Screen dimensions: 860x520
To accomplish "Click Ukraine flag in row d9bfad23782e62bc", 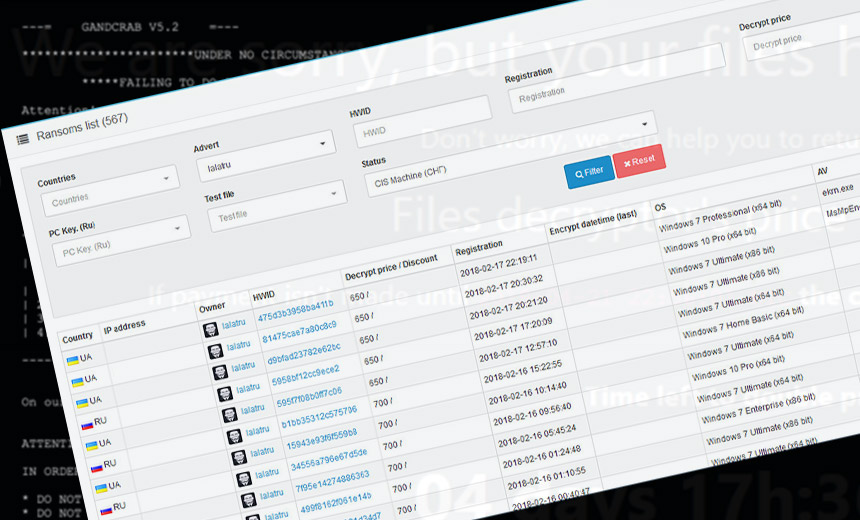I will (x=82, y=403).
